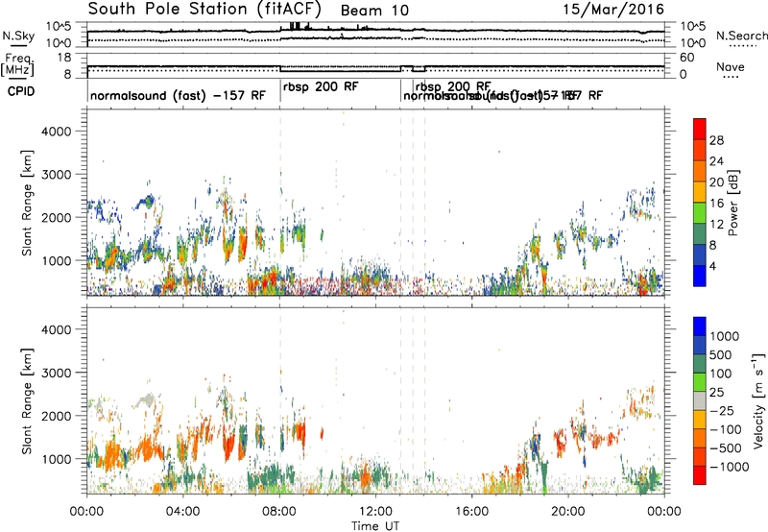Click the 4 tick label on power colorbar
Viewport: 768px width, 532px height.
[x=713, y=266]
